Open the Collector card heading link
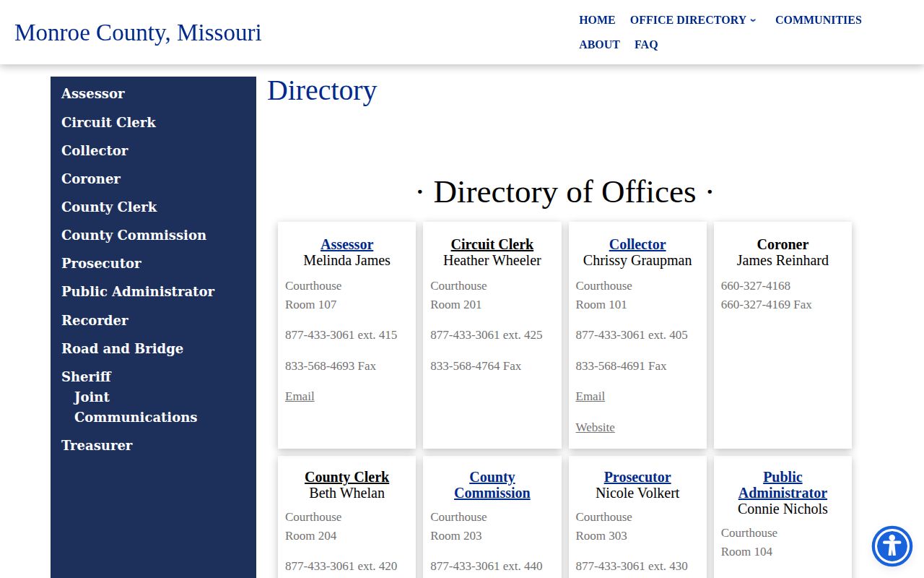 pos(637,244)
